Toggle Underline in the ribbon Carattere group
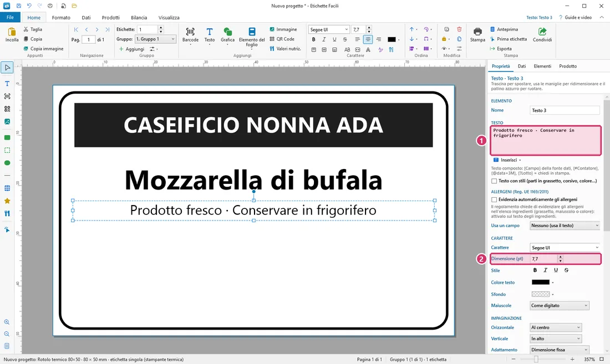The height and width of the screenshot is (364, 610). [x=334, y=39]
